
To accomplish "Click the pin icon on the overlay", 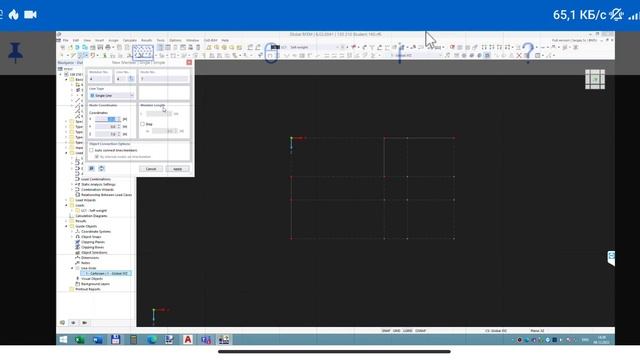I will click(16, 53).
